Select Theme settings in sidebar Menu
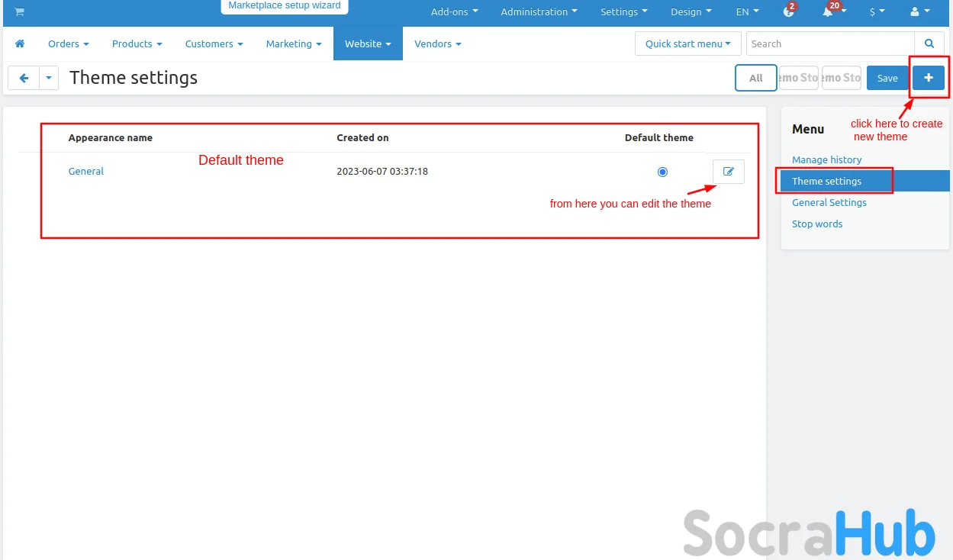This screenshot has height=560, width=953. [x=865, y=181]
